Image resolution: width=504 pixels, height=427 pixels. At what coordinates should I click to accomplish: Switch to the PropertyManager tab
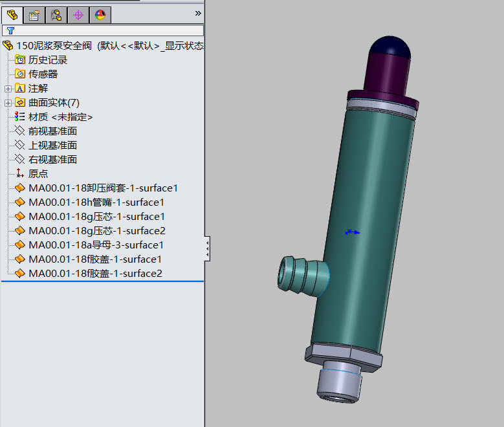tap(34, 15)
